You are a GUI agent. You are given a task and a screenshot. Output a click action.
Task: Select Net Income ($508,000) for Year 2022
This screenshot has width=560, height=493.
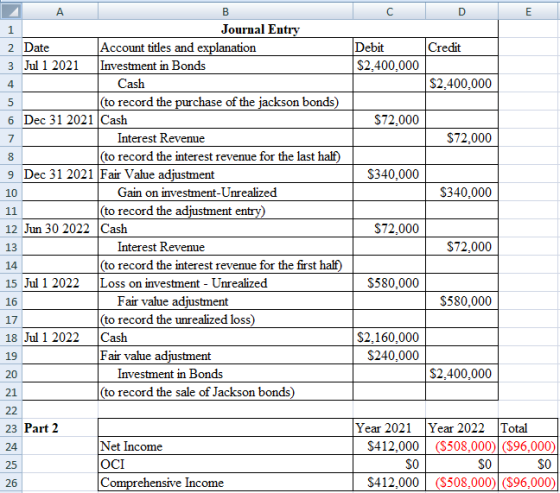[462, 446]
